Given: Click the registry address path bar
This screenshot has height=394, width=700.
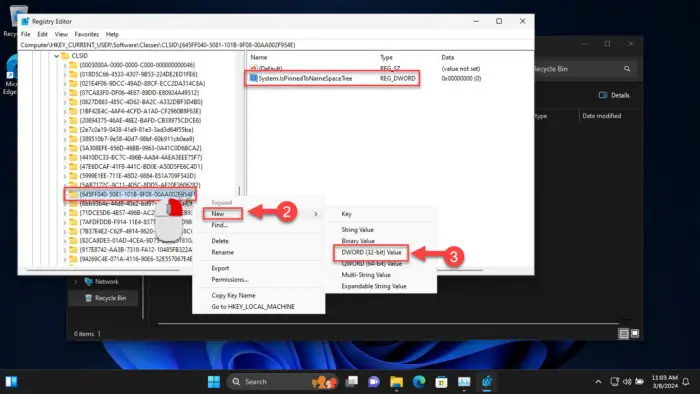Looking at the screenshot, I should click(x=276, y=45).
